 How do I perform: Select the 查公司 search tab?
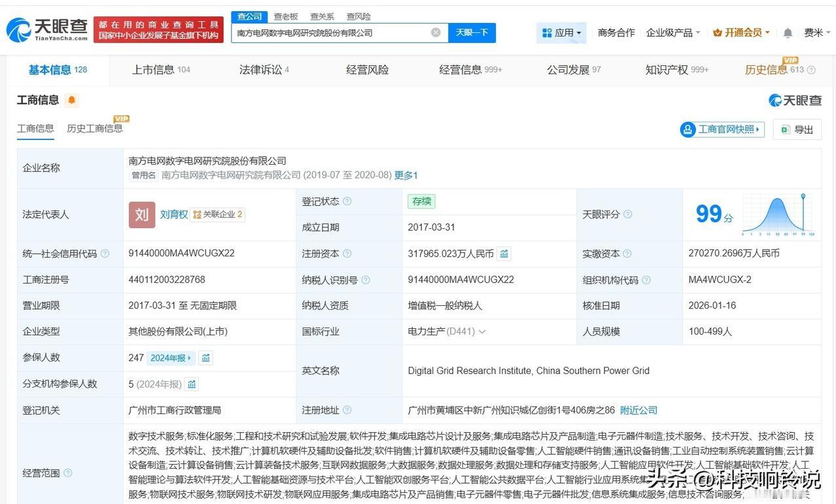(249, 16)
